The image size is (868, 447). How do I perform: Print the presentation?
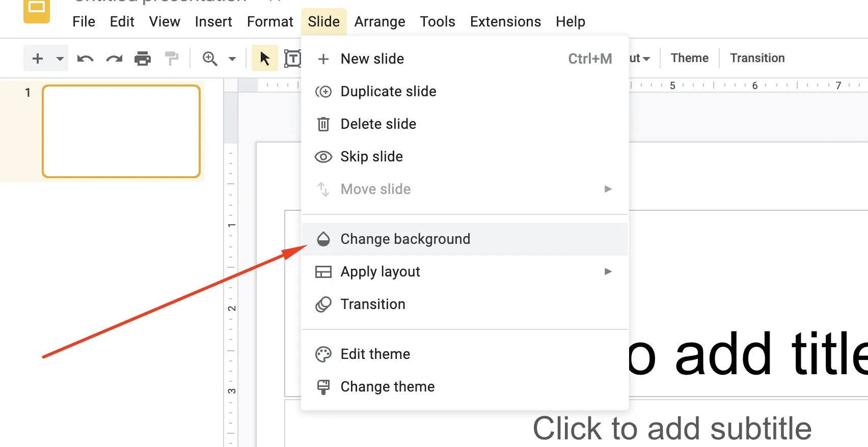tap(143, 59)
